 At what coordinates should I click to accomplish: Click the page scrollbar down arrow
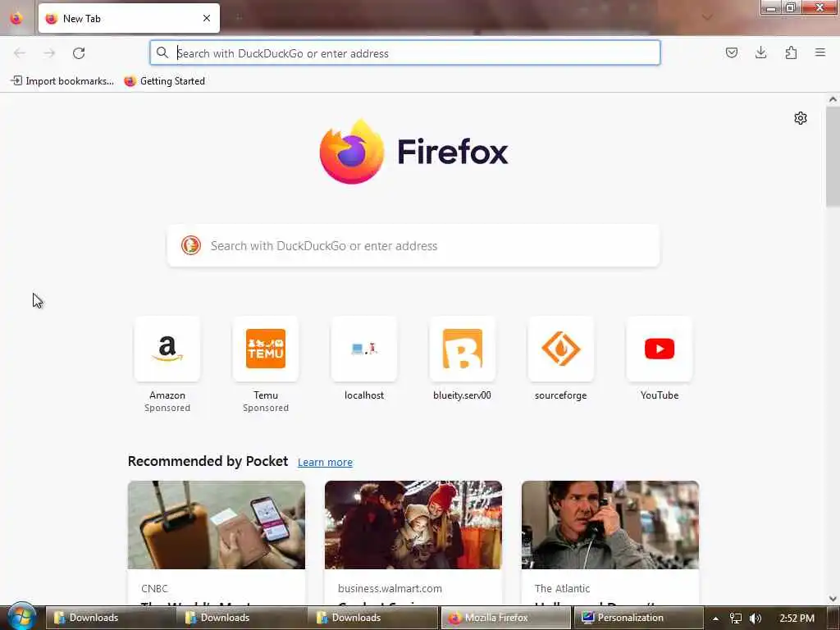pos(833,598)
